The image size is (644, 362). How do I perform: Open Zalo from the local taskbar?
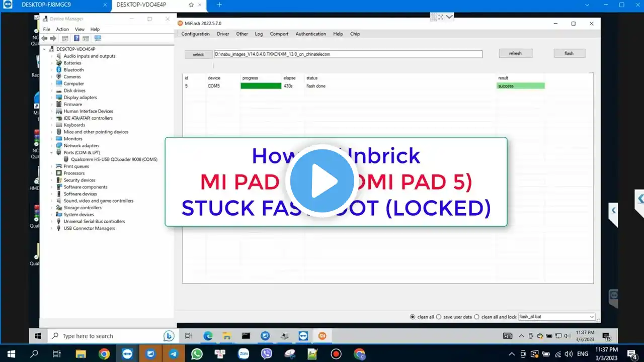244,354
